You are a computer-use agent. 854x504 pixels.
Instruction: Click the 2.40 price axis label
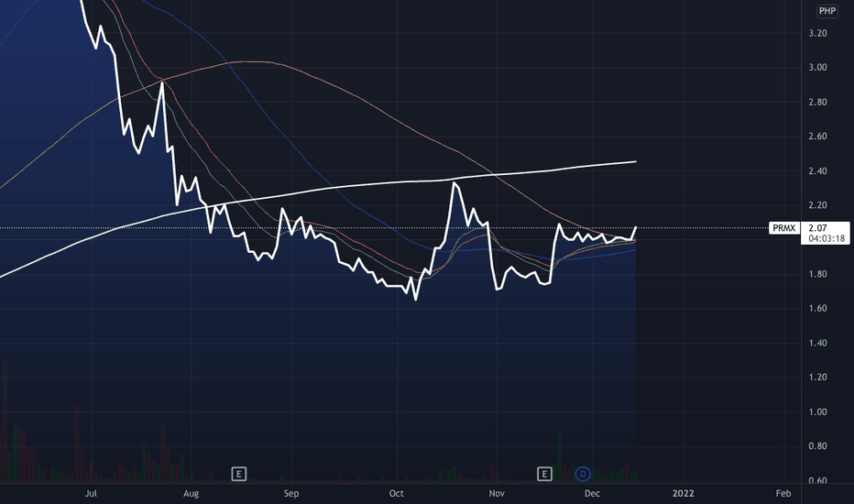click(817, 171)
